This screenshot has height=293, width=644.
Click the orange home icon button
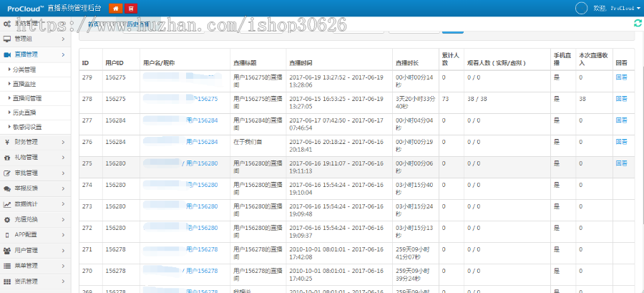[x=115, y=8]
